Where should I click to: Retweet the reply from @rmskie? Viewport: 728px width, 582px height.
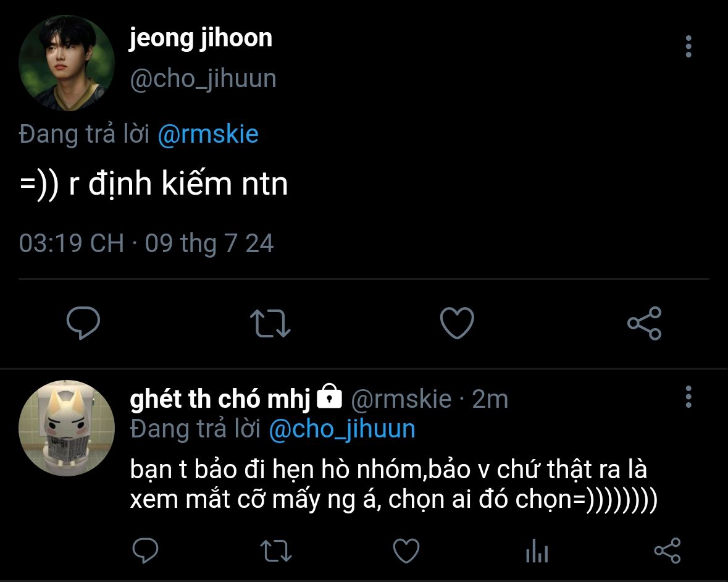click(x=276, y=550)
